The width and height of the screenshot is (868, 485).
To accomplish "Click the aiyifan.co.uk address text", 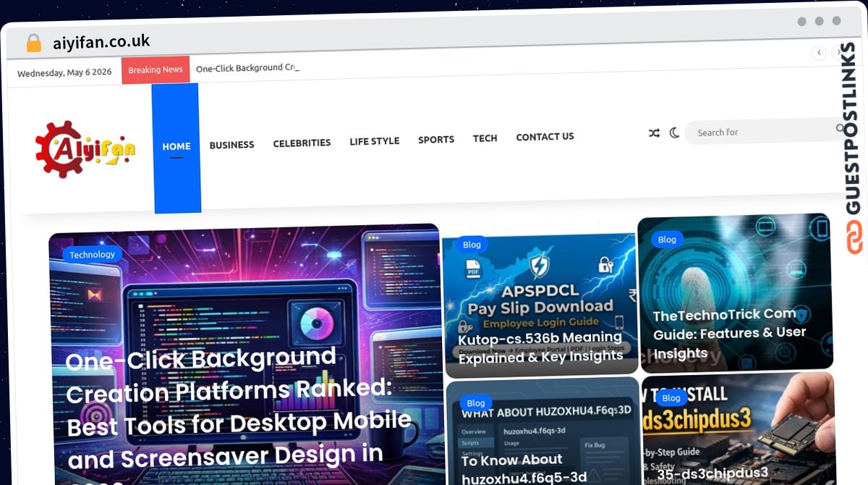I will pos(101,42).
